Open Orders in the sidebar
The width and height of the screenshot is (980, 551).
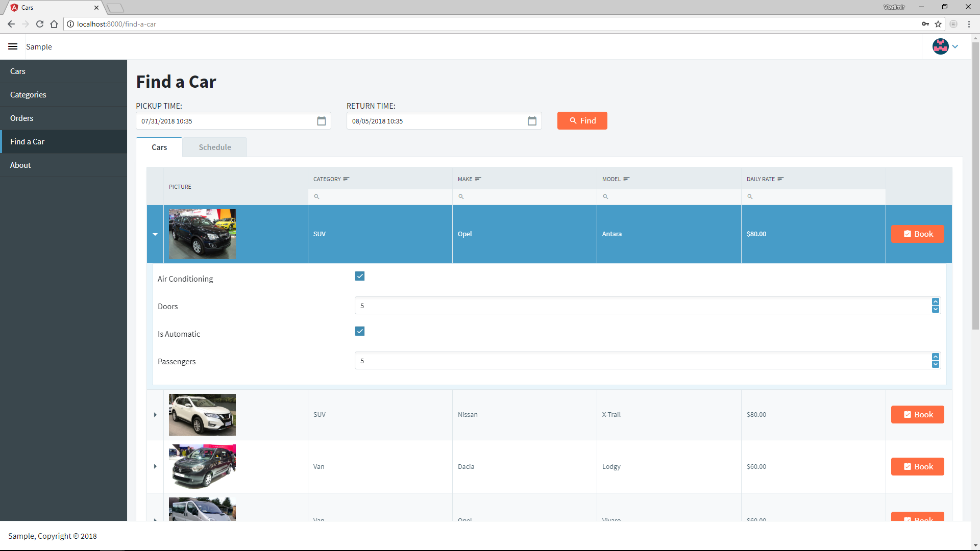click(x=63, y=118)
